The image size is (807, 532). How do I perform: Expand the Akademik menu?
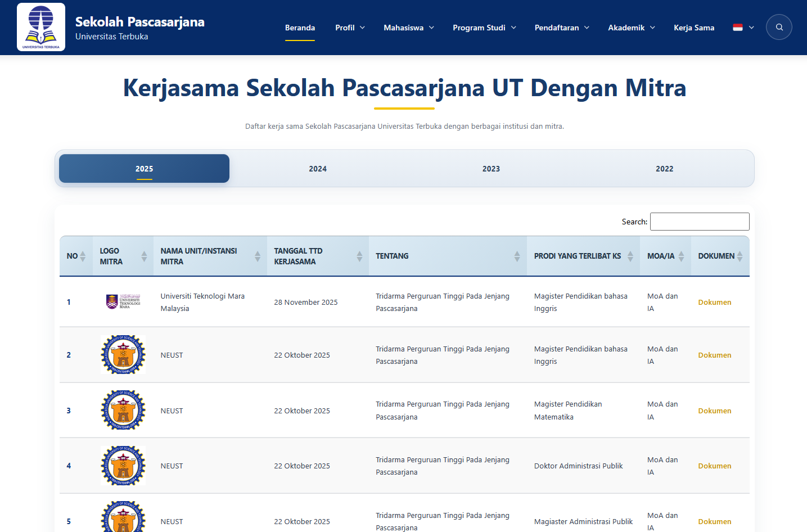[632, 28]
